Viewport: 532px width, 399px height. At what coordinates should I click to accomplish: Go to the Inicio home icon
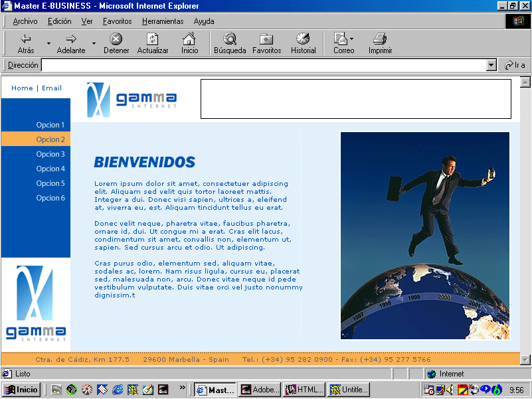tap(189, 39)
